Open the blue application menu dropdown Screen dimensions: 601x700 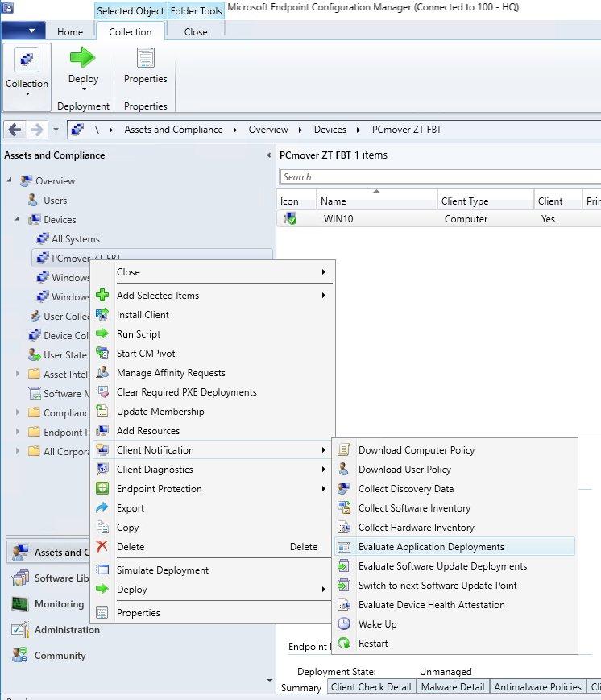point(23,31)
